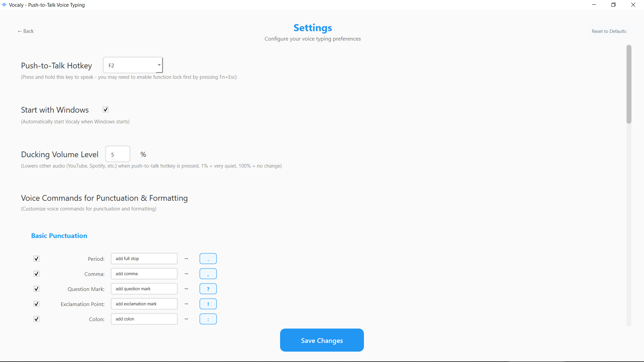Click the 'add question mark' input field

pyautogui.click(x=144, y=289)
